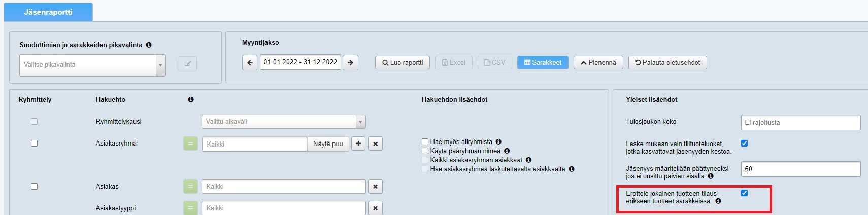Viewport: 868px width, 215px height.
Task: Click the edit quick selection pencil icon
Action: pyautogui.click(x=187, y=64)
